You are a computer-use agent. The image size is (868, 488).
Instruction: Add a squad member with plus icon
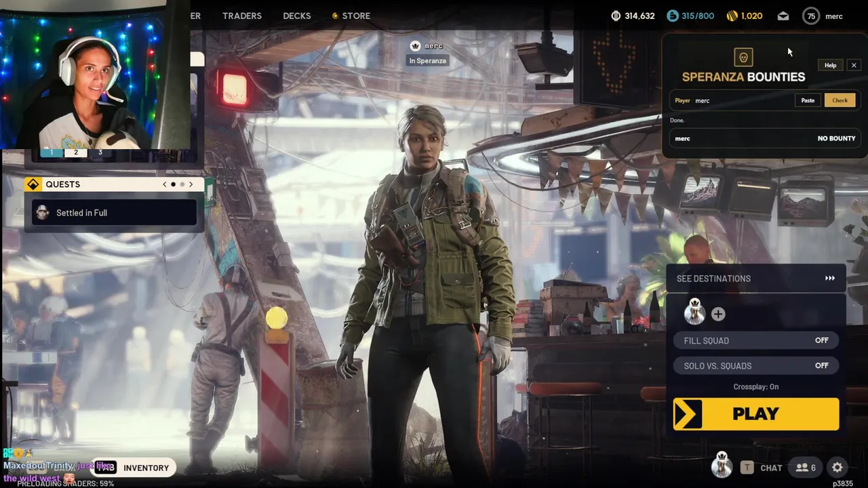coord(718,314)
